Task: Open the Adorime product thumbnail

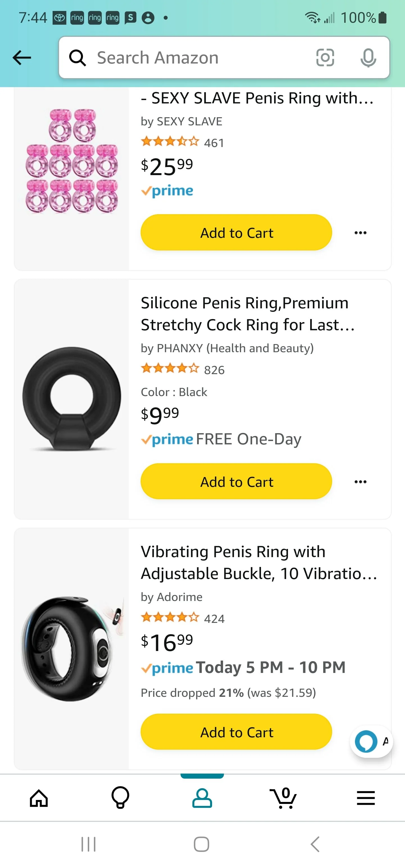Action: [71, 649]
